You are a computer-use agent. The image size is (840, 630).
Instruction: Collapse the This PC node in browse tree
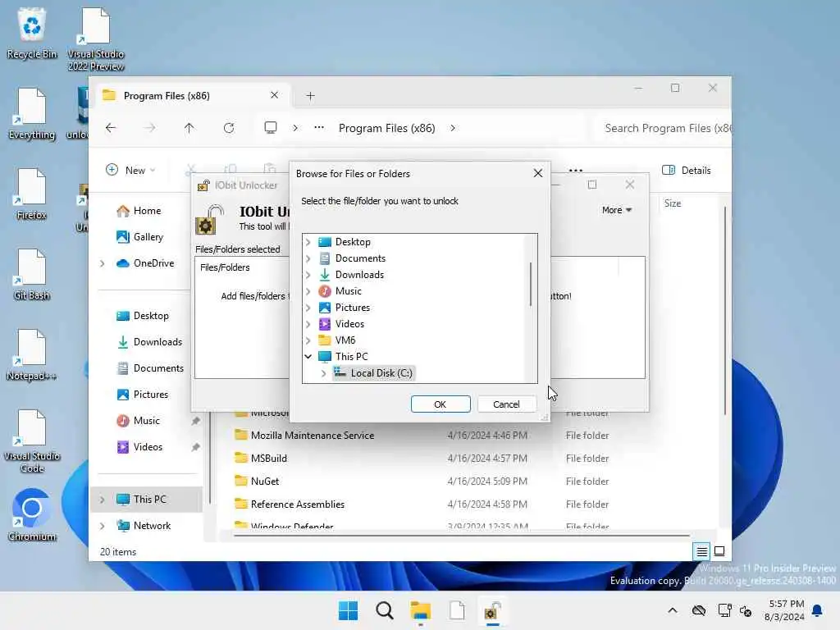pos(308,356)
